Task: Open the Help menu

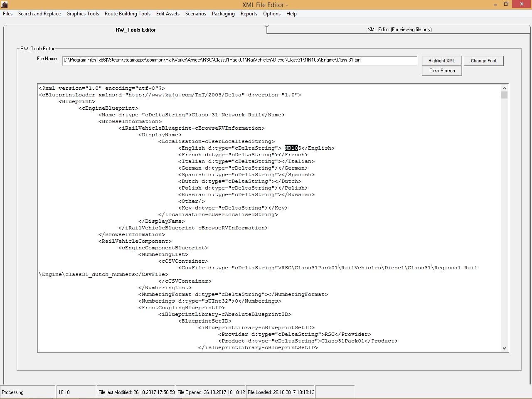Action: point(292,14)
